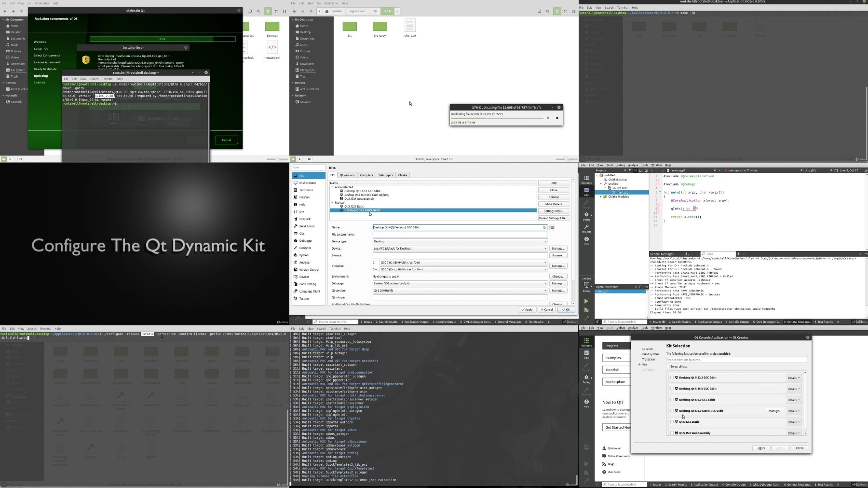This screenshot has width=868, height=488.
Task: Zoom in General Messages pane with plus icon
Action: (738, 254)
